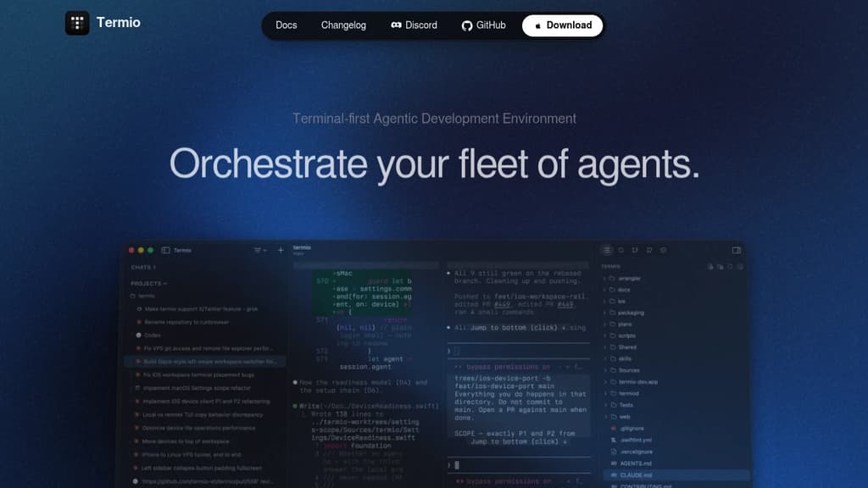Expand the CHATS section in preview sidebar

click(143, 267)
